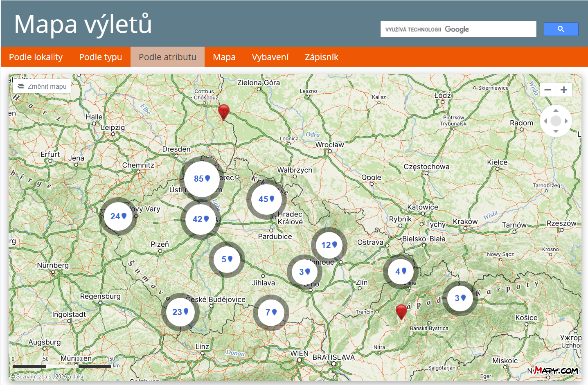
Task: Click the Google search input field
Action: tap(458, 29)
